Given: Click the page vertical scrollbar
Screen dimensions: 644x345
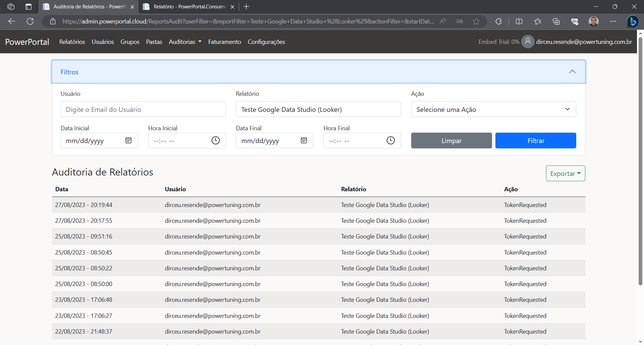Looking at the screenshot, I should tap(640, 161).
